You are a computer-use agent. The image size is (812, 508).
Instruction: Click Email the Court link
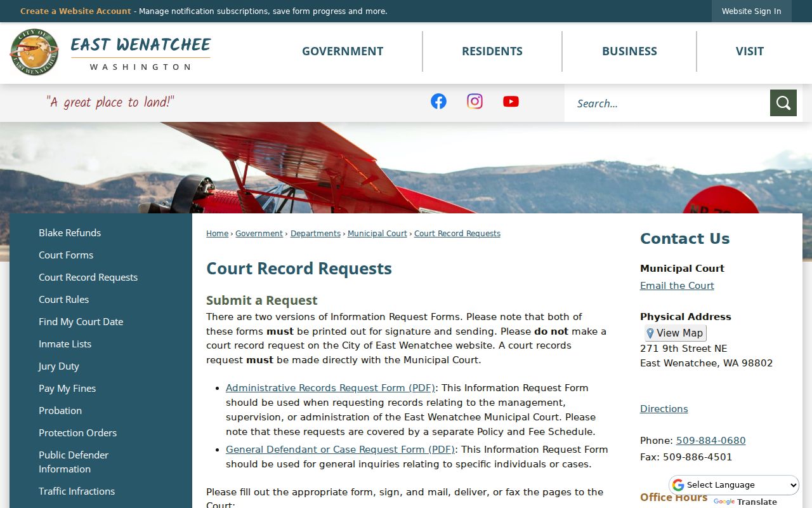click(677, 286)
